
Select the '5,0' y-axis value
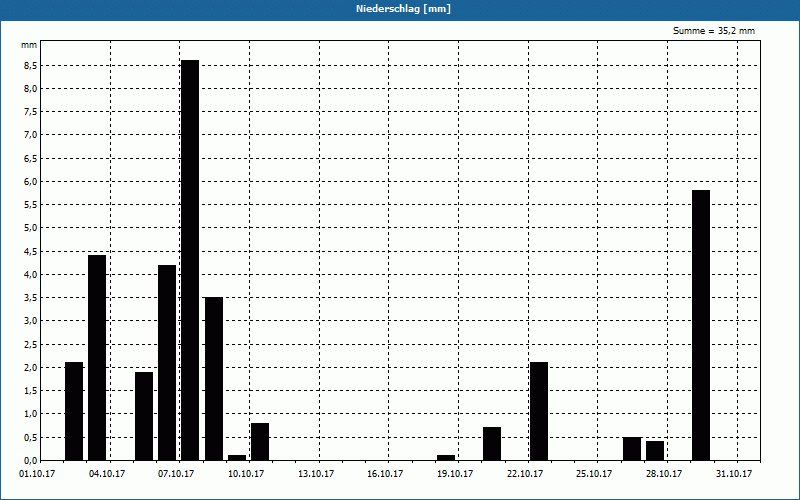point(31,228)
